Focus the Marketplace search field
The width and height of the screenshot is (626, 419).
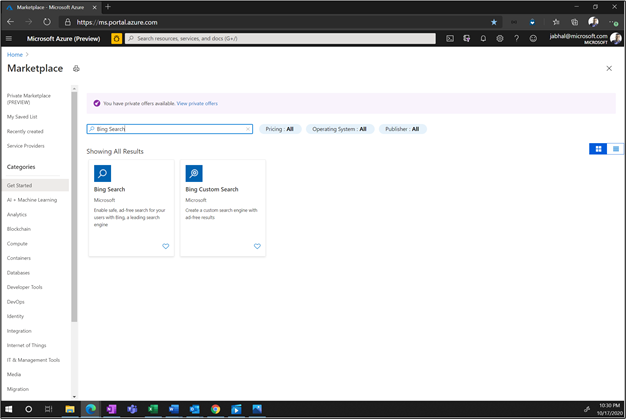[170, 129]
